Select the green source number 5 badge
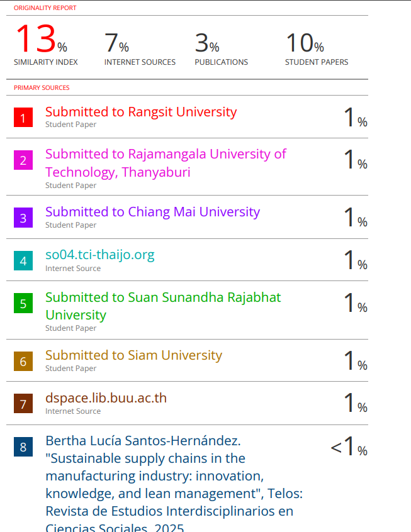Image resolution: width=411 pixels, height=532 pixels. coord(23,304)
